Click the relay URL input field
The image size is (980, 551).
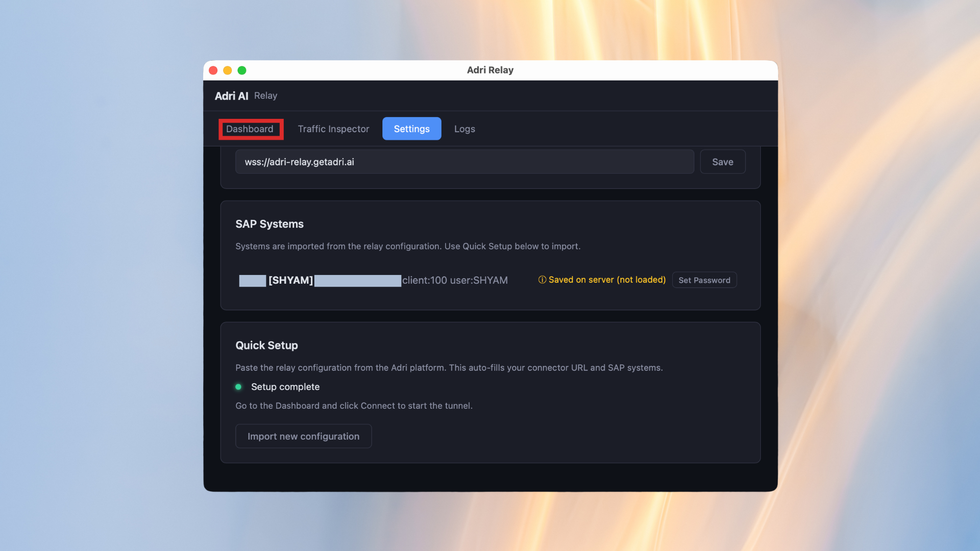point(464,162)
